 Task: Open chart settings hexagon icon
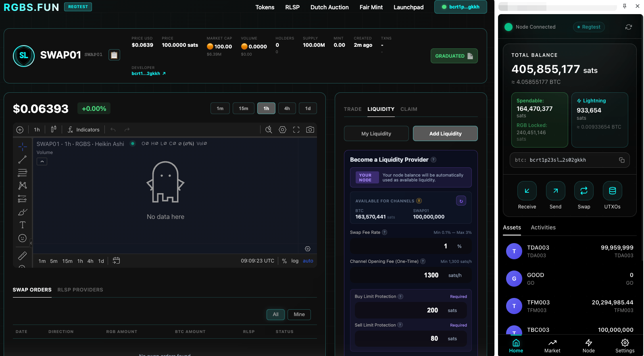tap(283, 129)
